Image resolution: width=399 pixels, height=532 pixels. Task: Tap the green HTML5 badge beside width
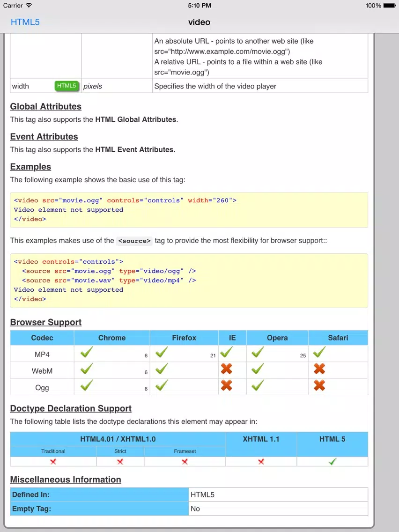(66, 86)
